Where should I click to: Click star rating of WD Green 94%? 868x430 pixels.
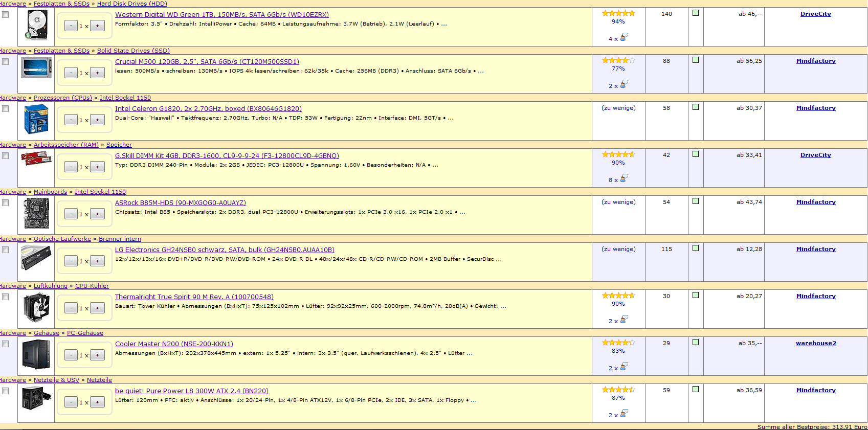618,13
